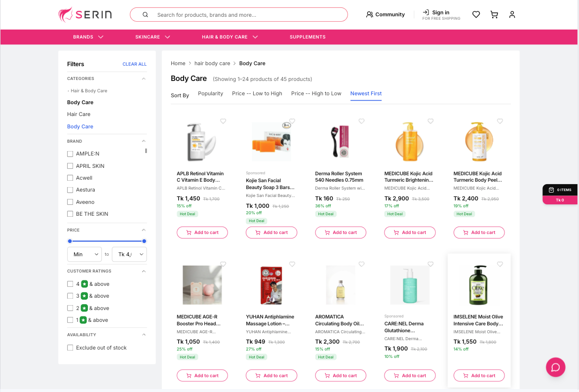Viewport: 579px width, 392px height.
Task: Go to Home breadcrumb
Action: 178,64
